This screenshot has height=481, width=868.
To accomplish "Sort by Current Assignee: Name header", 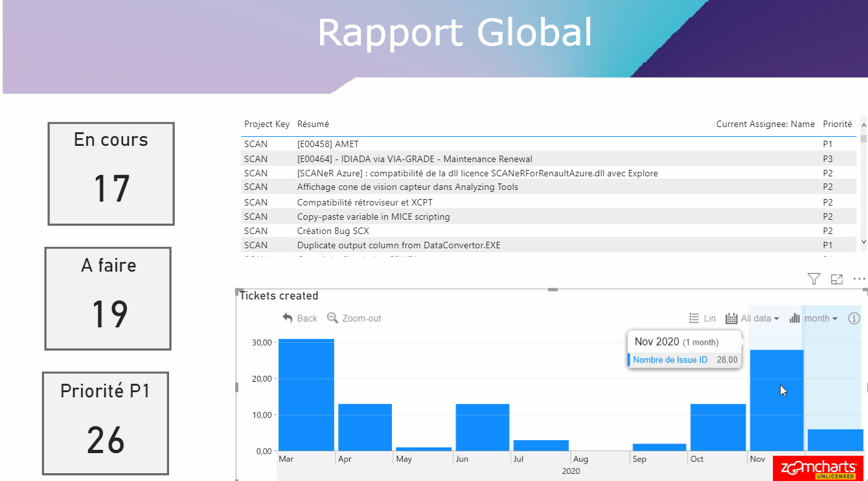I will pyautogui.click(x=765, y=124).
